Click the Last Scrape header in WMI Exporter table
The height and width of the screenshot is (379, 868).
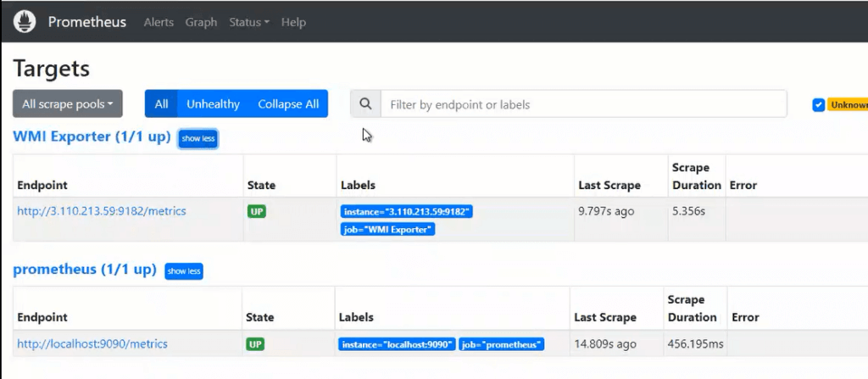(609, 185)
